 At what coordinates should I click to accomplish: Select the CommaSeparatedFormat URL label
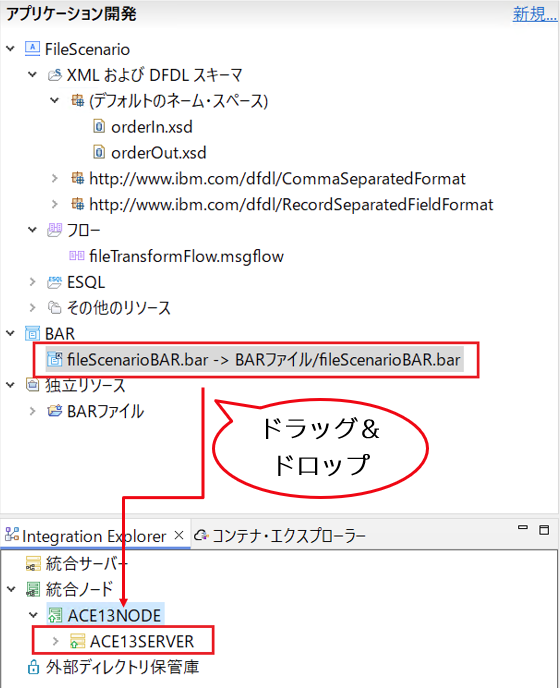coord(277,179)
